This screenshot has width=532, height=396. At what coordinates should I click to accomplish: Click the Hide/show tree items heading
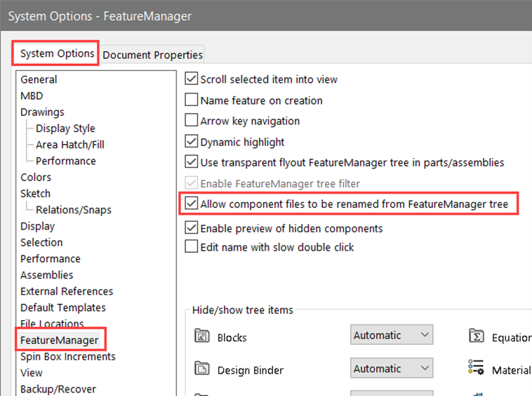coord(243,310)
